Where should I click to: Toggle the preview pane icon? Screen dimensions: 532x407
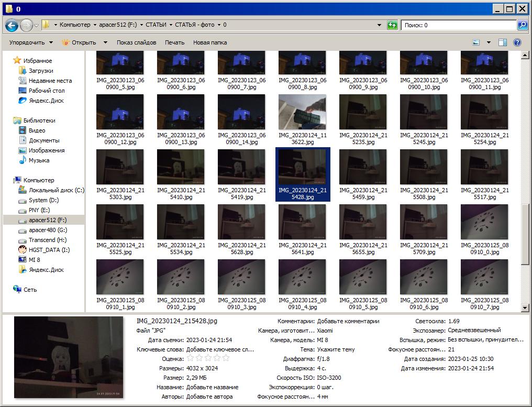point(503,42)
